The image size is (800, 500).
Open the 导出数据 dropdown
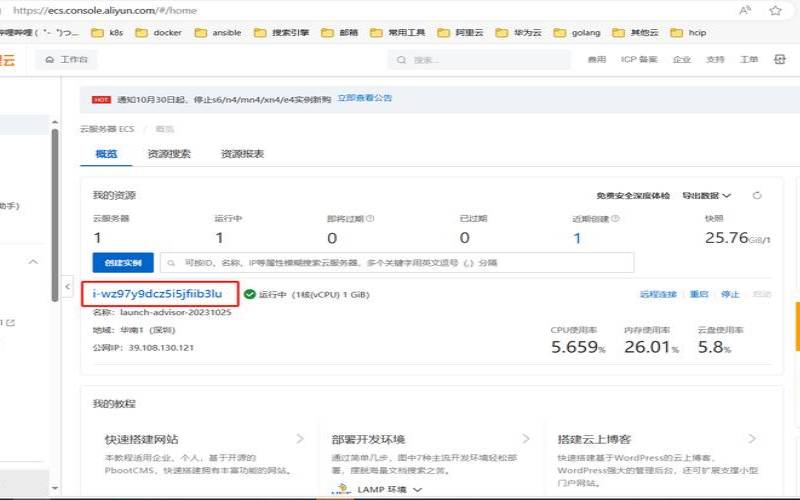tap(707, 195)
